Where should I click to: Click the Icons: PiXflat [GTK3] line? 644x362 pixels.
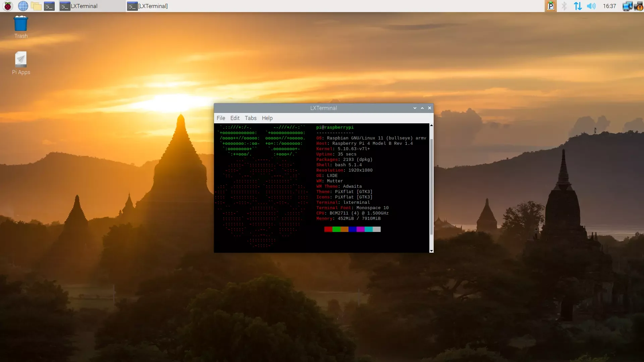(x=344, y=197)
